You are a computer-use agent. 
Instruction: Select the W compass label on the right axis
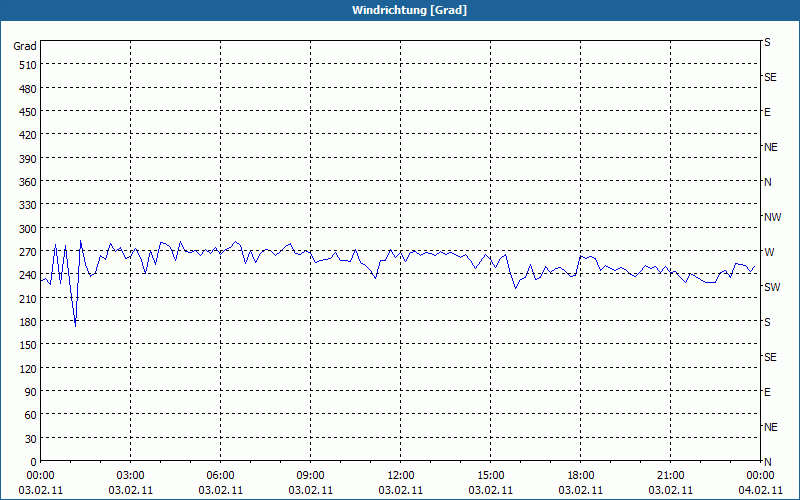click(769, 252)
